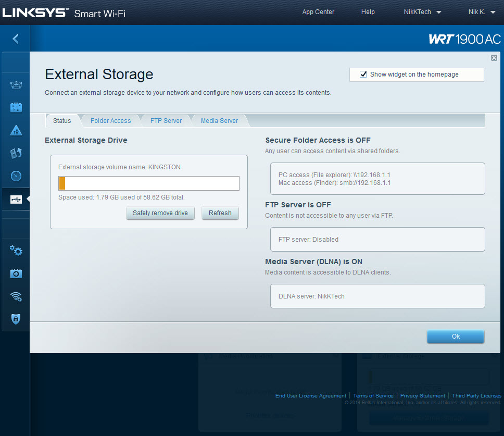Open Help in top menu

click(368, 12)
